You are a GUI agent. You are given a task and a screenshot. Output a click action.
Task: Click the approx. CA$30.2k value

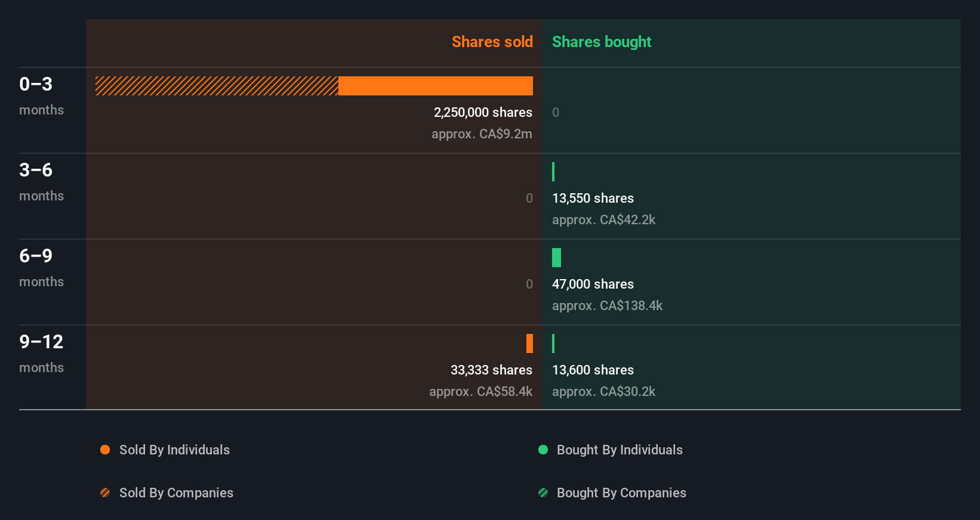coord(603,391)
